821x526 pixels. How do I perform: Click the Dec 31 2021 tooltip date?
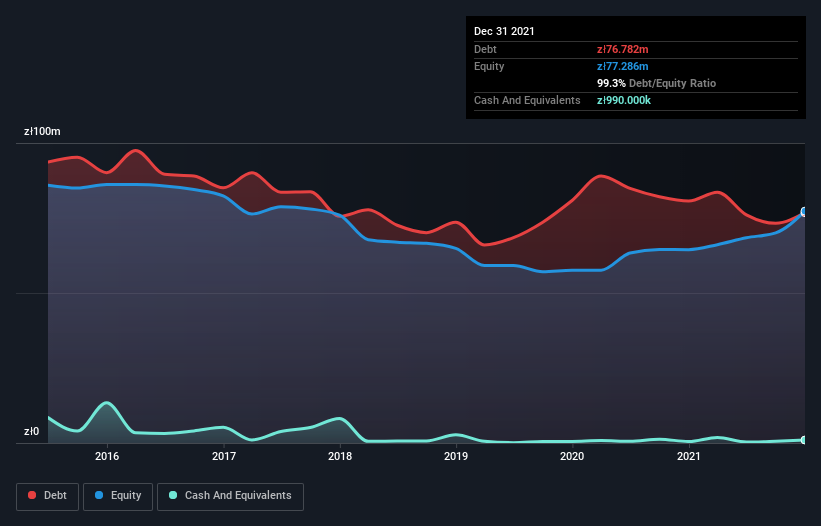coord(504,31)
